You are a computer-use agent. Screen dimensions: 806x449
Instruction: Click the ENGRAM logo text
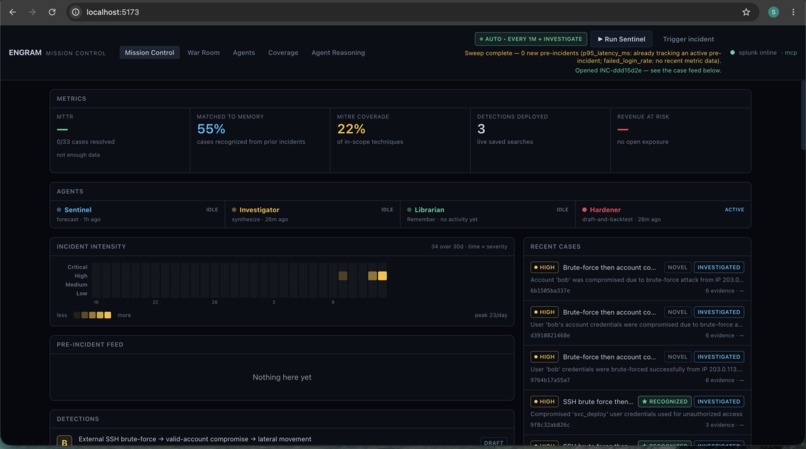pos(25,52)
